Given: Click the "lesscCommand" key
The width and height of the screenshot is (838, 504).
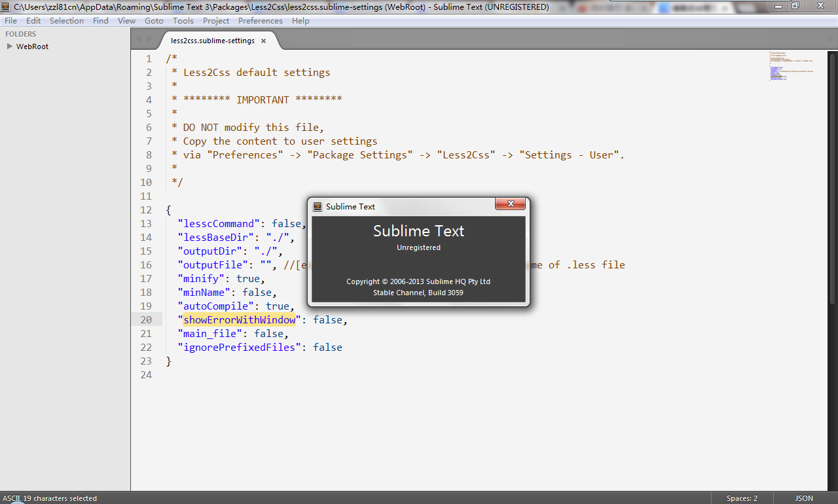Looking at the screenshot, I should [219, 223].
